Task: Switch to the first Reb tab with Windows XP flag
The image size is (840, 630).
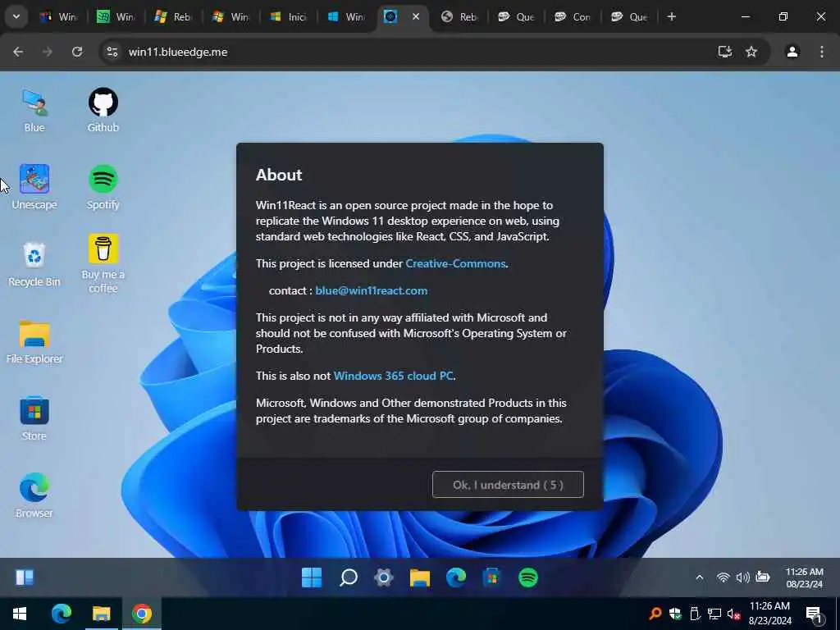Action: tap(173, 16)
